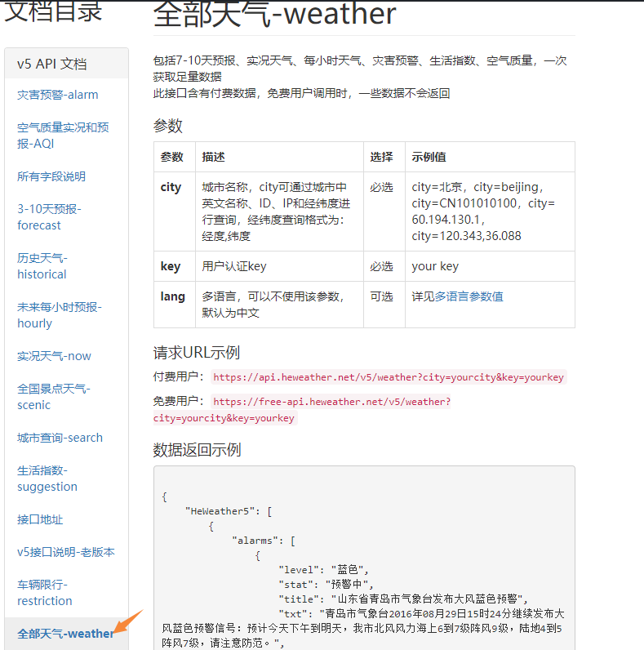Click the "alarms" line in code sample
The width and height of the screenshot is (644, 650).
coord(264,541)
